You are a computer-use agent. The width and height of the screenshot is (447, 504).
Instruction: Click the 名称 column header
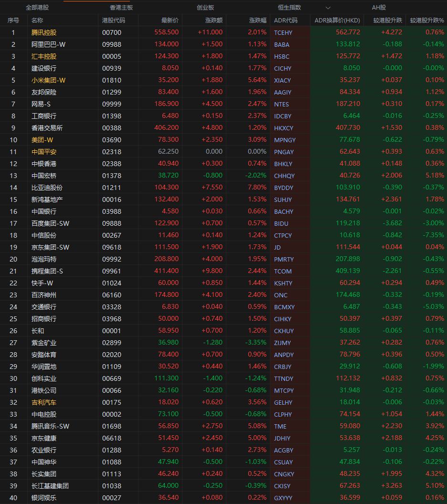pyautogui.click(x=37, y=20)
